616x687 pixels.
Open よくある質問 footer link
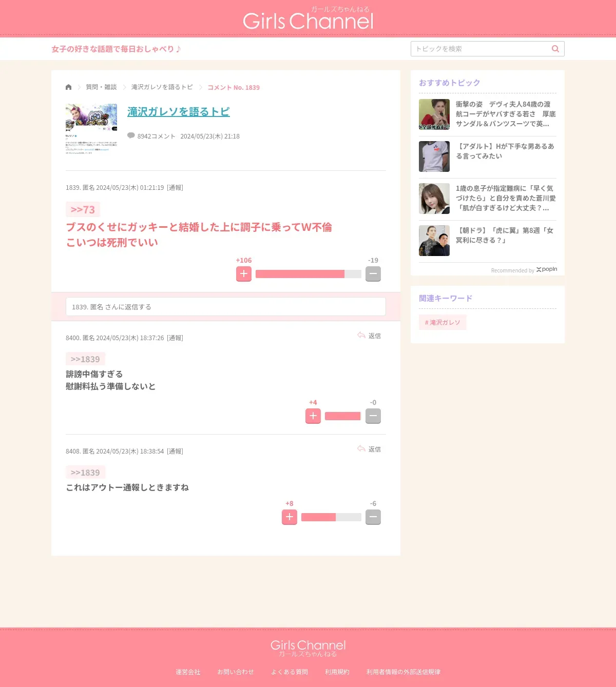tap(290, 672)
